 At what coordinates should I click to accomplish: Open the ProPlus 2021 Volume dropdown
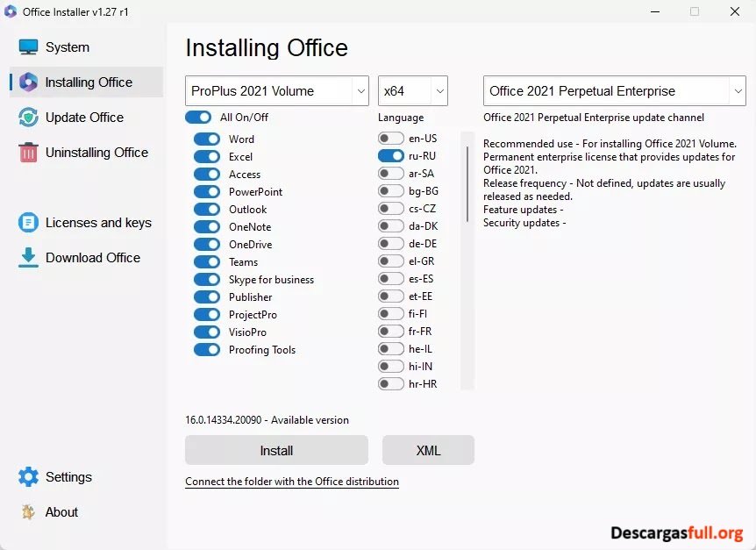point(276,90)
